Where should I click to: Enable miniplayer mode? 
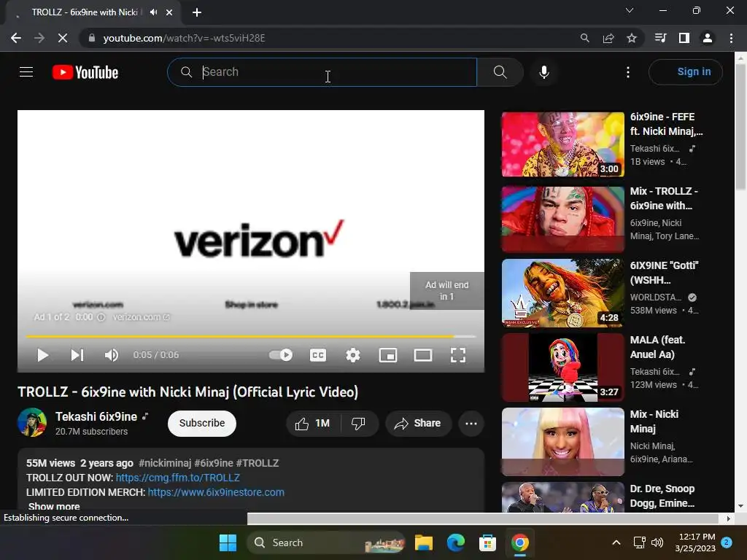[x=388, y=355]
